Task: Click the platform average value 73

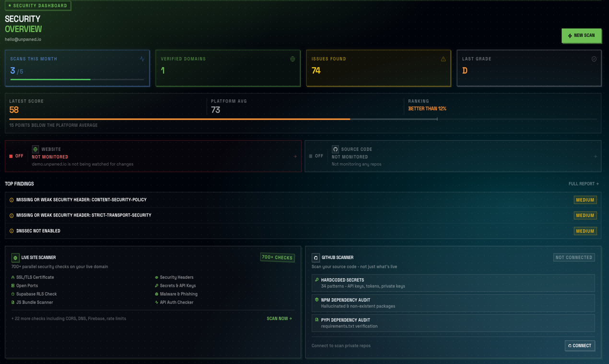Action: point(216,110)
